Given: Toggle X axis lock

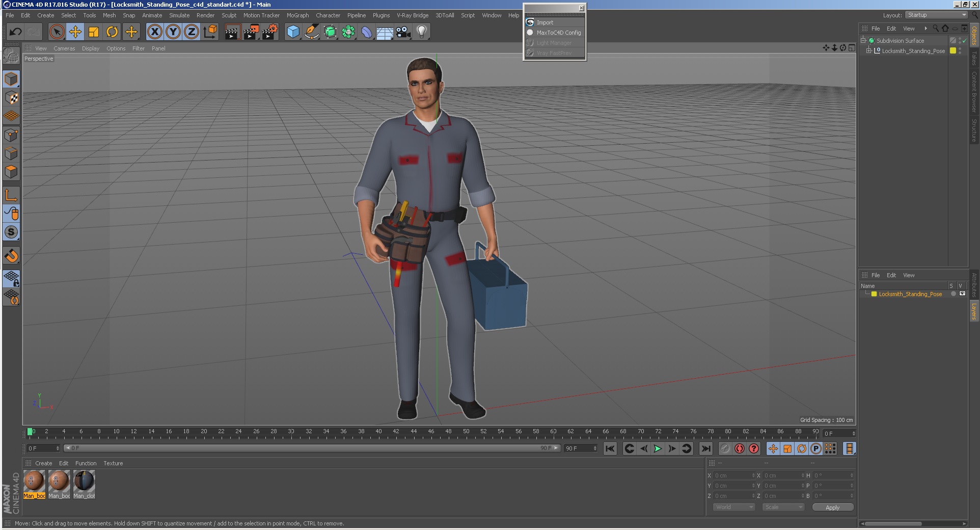Looking at the screenshot, I should click(155, 32).
